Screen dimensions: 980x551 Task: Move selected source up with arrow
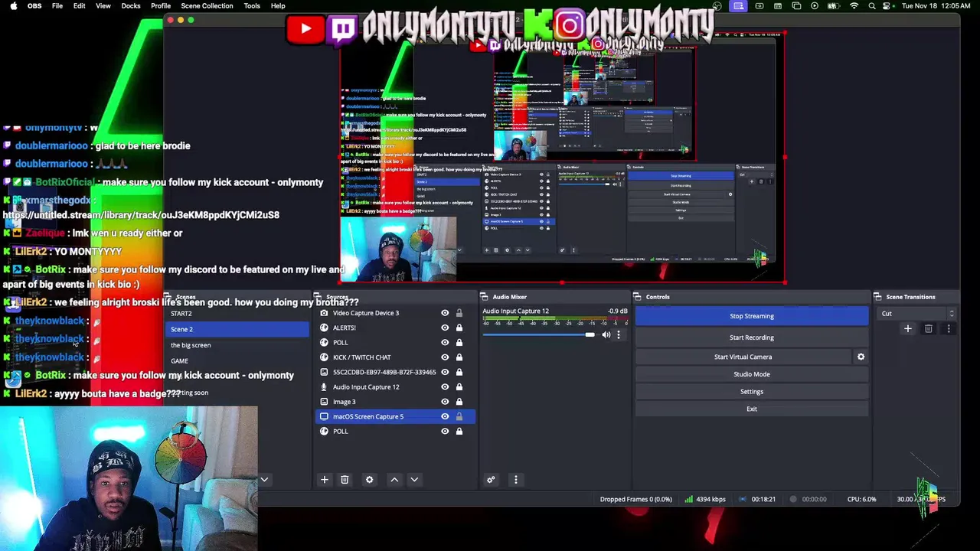point(394,480)
